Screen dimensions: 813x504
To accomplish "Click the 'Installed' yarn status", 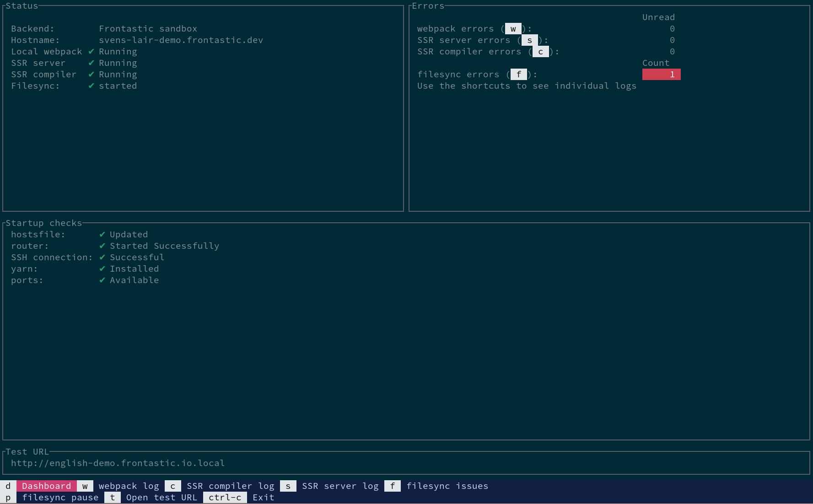I will [x=135, y=268].
